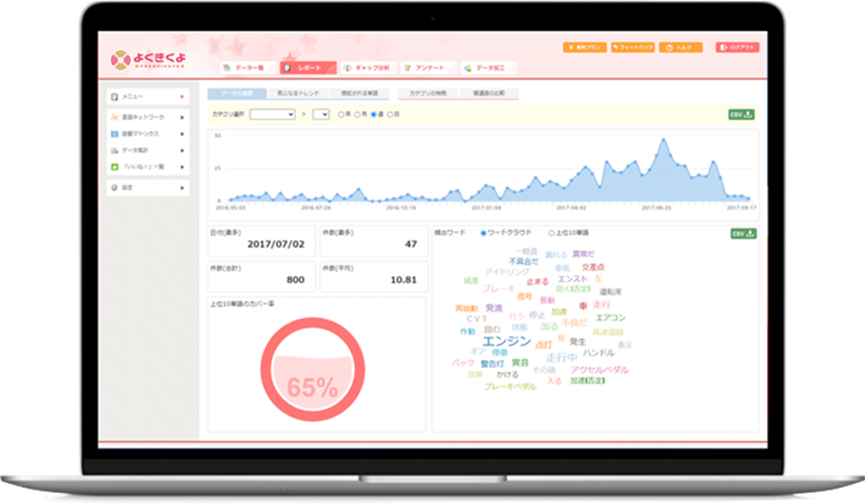Viewport: 865px width, 504px height.
Task: Click the network icon beside 言語ネットワーク
Action: (x=115, y=117)
